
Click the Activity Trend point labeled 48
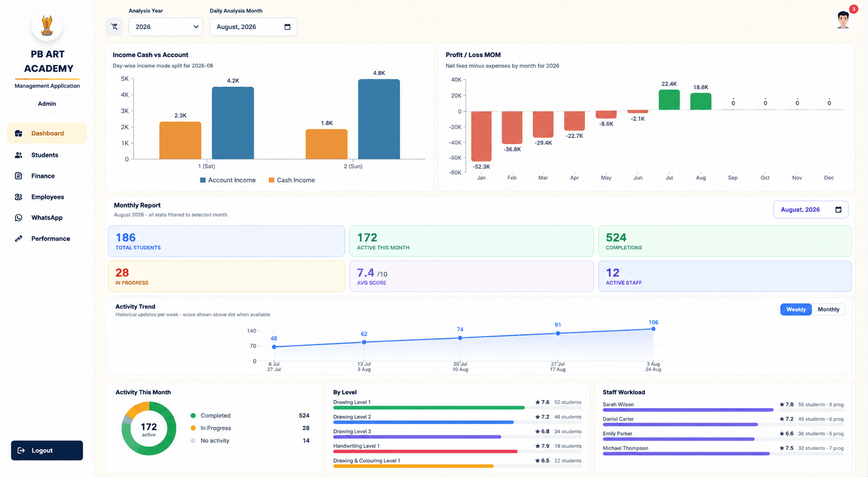click(x=274, y=347)
